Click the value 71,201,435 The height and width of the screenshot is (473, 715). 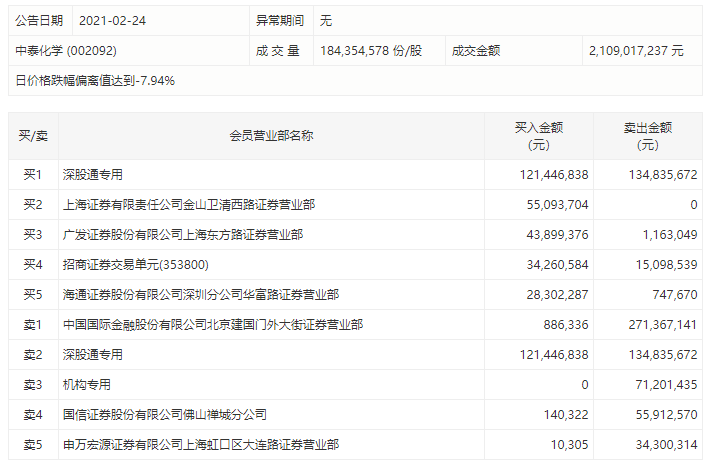point(666,385)
